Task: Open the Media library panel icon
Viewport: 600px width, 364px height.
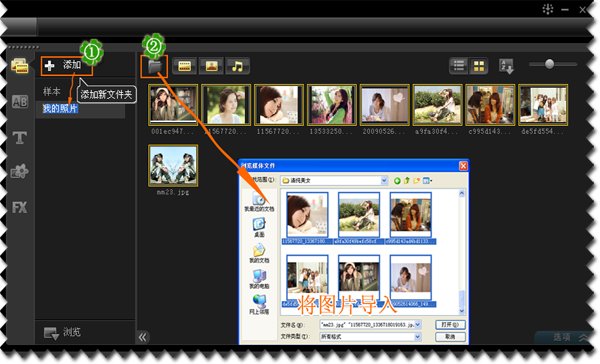Action: (20, 66)
